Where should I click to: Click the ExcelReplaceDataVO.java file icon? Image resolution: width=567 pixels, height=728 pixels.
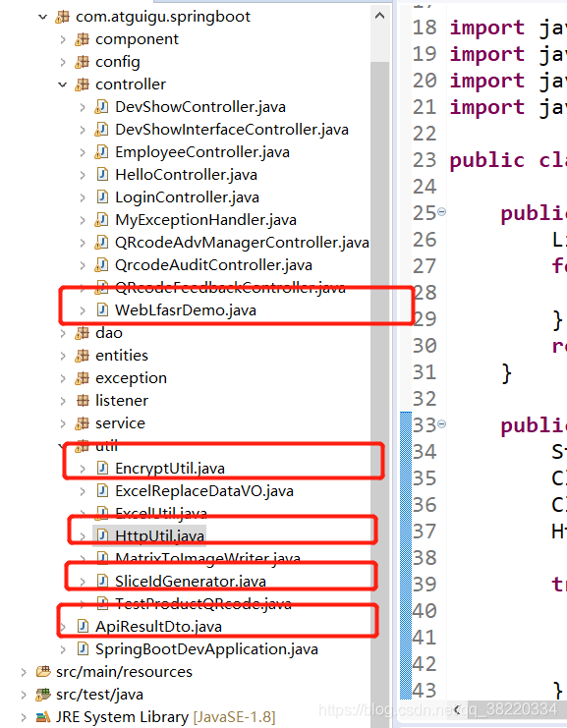click(102, 491)
